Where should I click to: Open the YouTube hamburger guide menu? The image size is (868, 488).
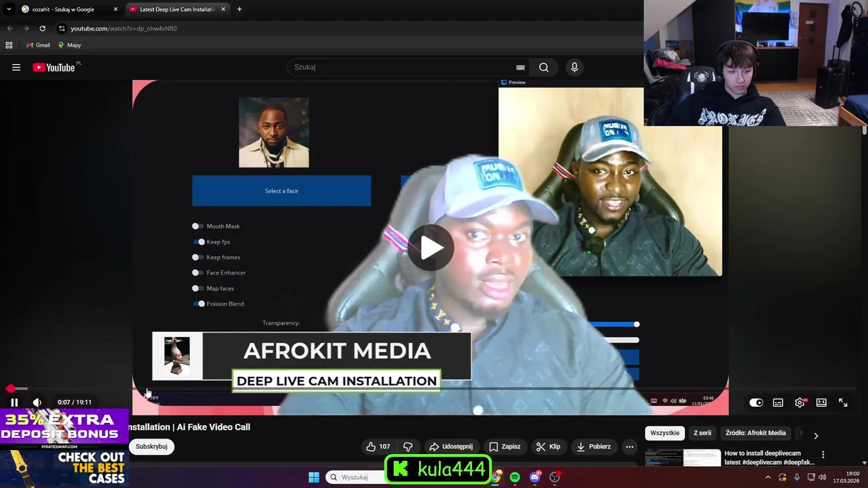click(x=16, y=67)
